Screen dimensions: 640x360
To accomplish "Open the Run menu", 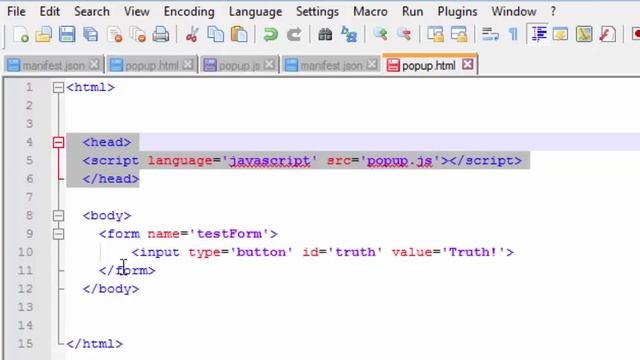I will 413,11.
